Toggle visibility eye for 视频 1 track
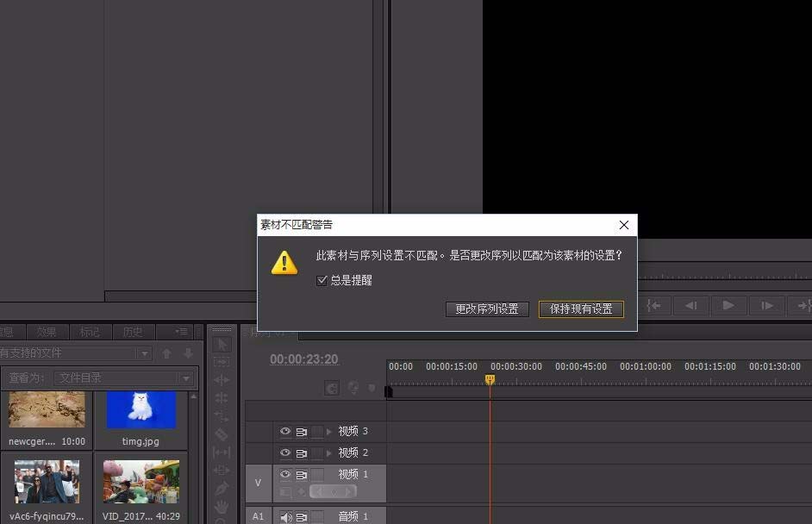The width and height of the screenshot is (812, 524). [284, 474]
